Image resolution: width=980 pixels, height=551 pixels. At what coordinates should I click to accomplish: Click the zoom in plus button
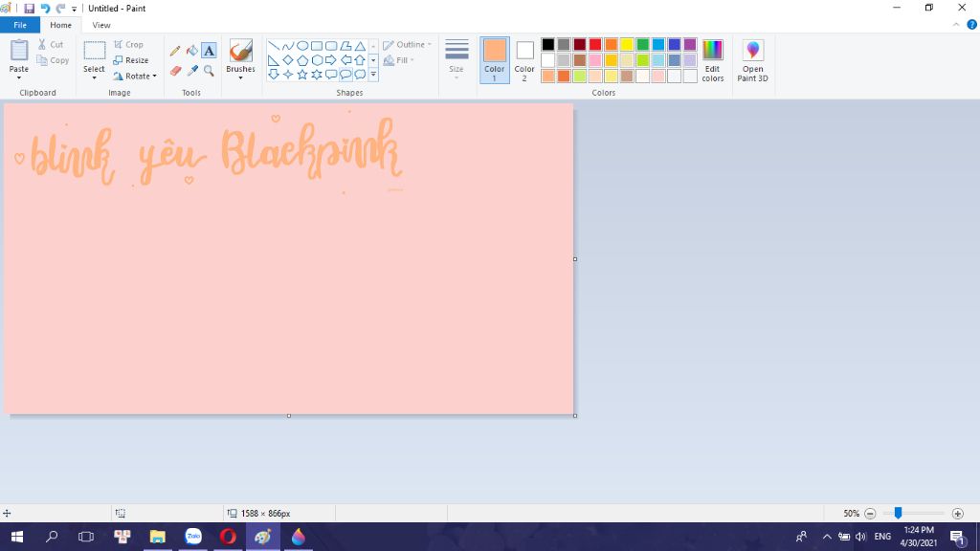click(957, 514)
